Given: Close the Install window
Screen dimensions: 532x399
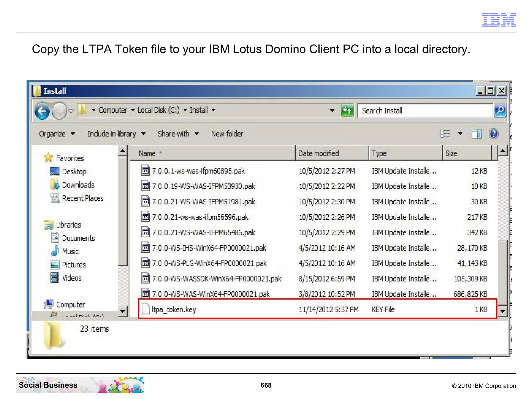Looking at the screenshot, I should click(502, 91).
